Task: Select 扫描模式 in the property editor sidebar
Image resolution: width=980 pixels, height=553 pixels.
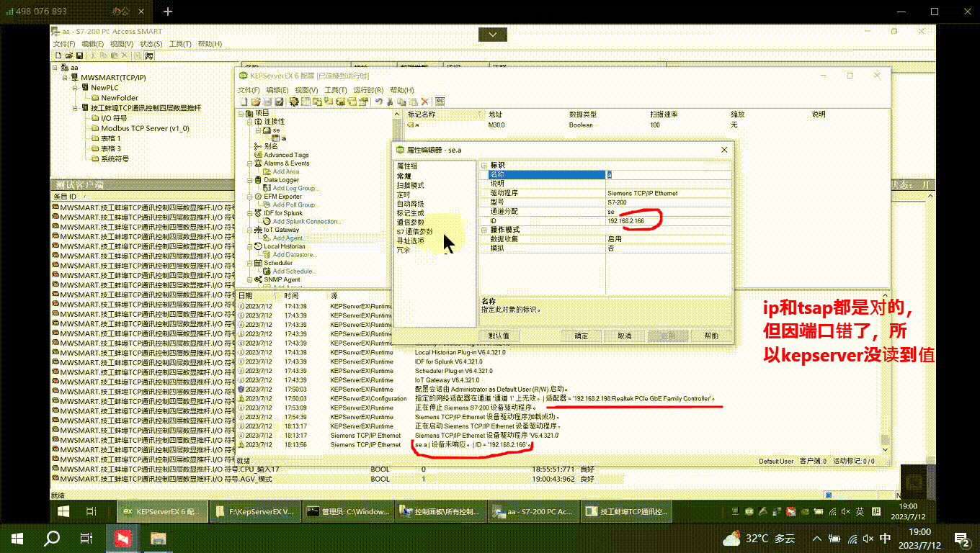Action: 409,184
